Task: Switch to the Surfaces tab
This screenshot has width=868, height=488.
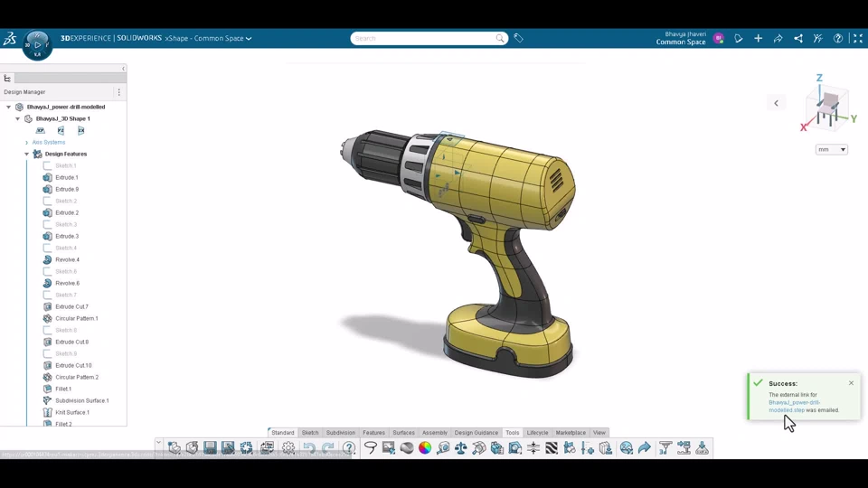Action: point(403,433)
